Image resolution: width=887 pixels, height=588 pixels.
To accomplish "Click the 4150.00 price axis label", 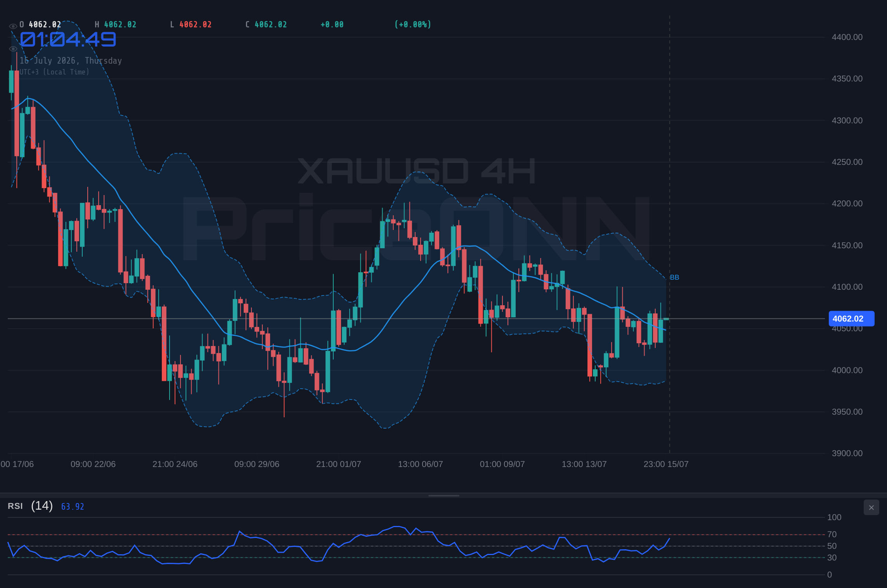I will point(847,246).
